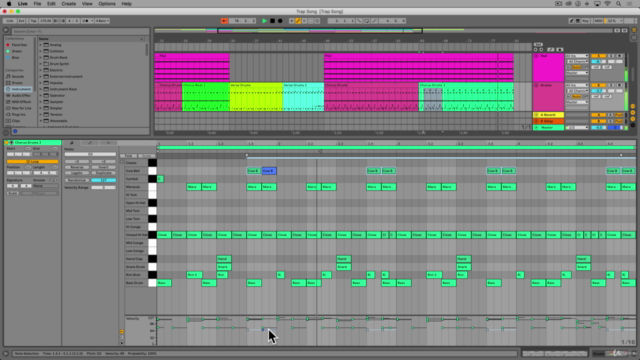Collapse the Wavetable instrument folder
640x360 pixels.
point(40,121)
